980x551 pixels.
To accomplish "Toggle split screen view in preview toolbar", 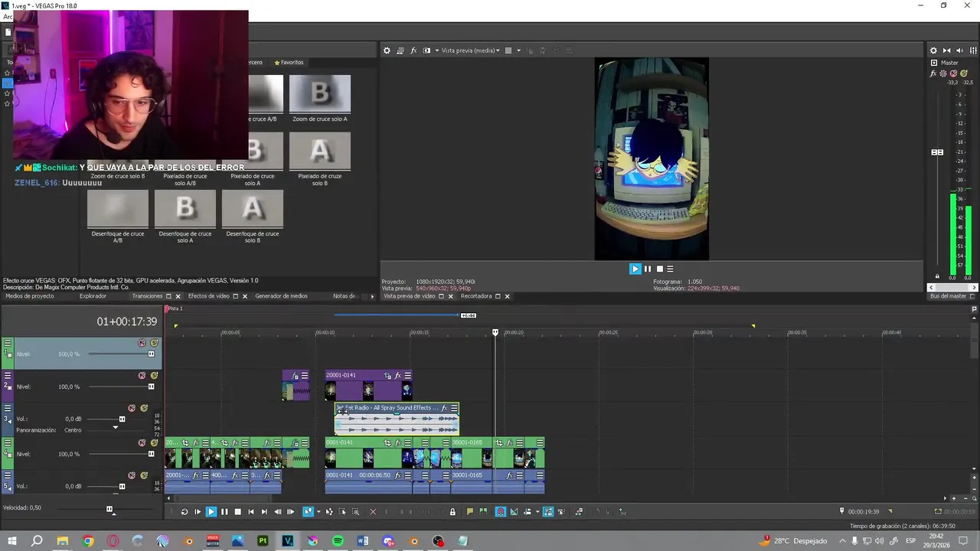I will click(x=426, y=51).
